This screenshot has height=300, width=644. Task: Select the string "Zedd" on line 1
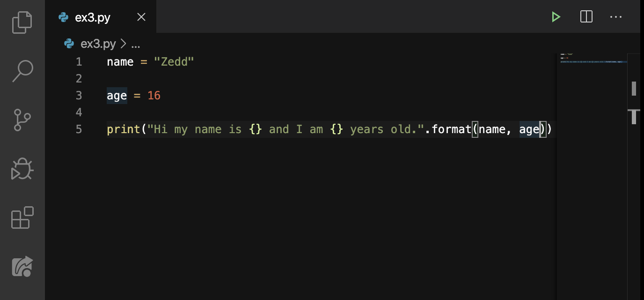(175, 61)
